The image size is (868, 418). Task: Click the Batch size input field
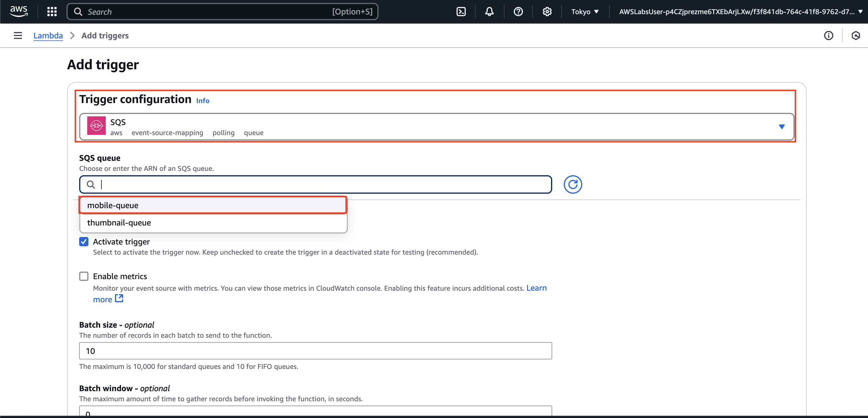click(316, 351)
